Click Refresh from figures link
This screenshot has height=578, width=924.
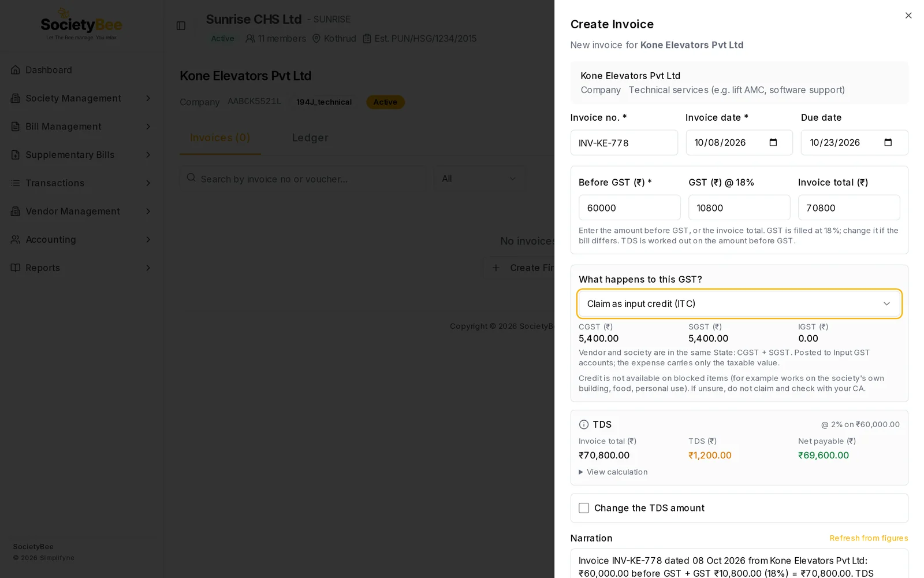869,538
